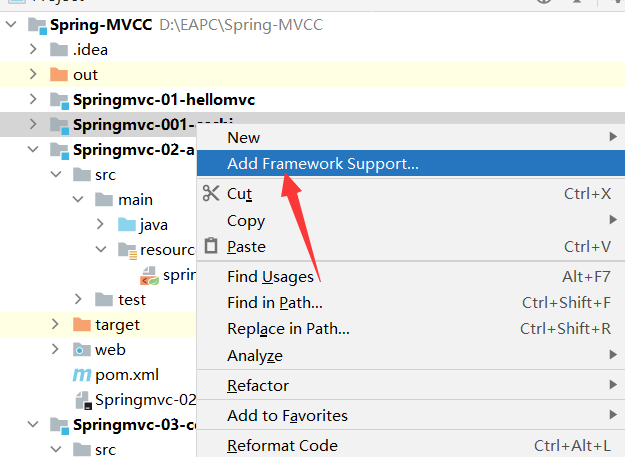Click the Springmvc-02 module folder icon
Viewport: 625px width, 457px height.
(x=60, y=151)
